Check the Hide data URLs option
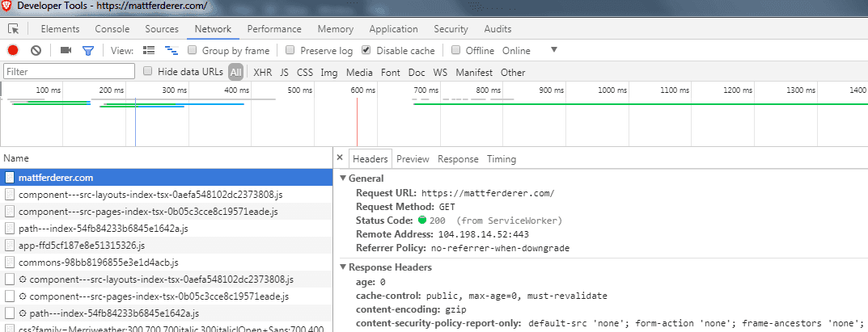 pyautogui.click(x=148, y=71)
